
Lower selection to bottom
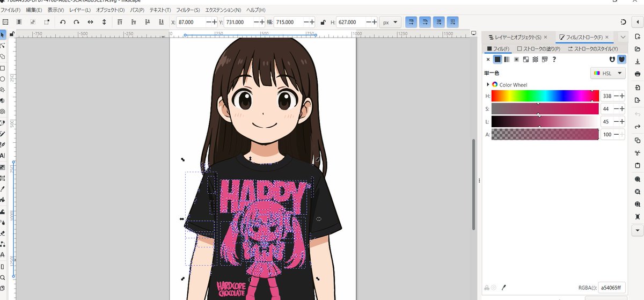pyautogui.click(x=162, y=22)
